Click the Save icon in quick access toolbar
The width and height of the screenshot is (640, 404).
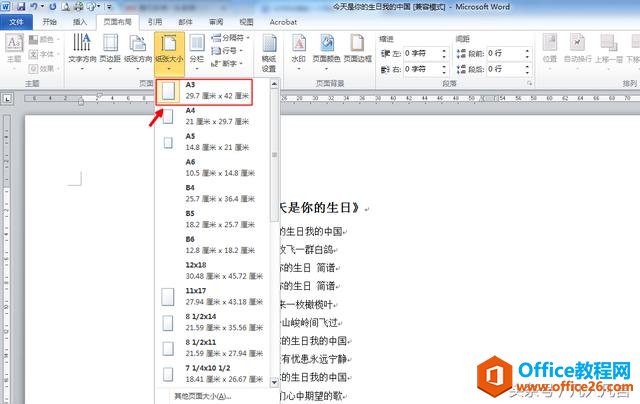(20, 7)
